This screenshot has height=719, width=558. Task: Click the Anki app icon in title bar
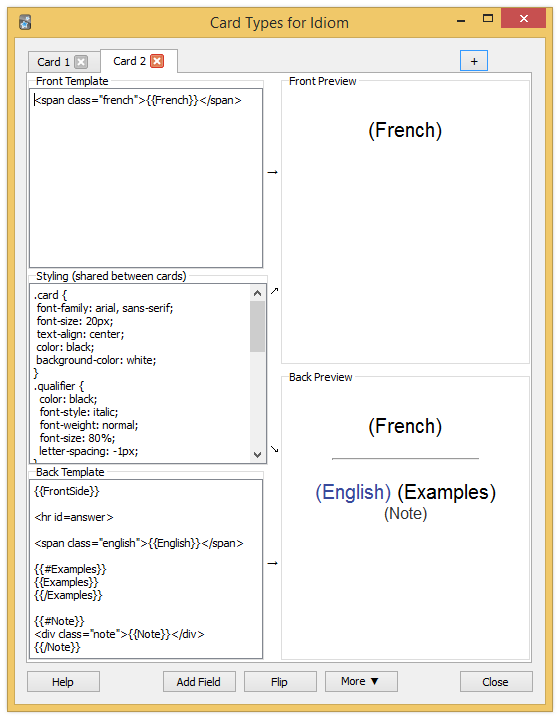point(25,22)
